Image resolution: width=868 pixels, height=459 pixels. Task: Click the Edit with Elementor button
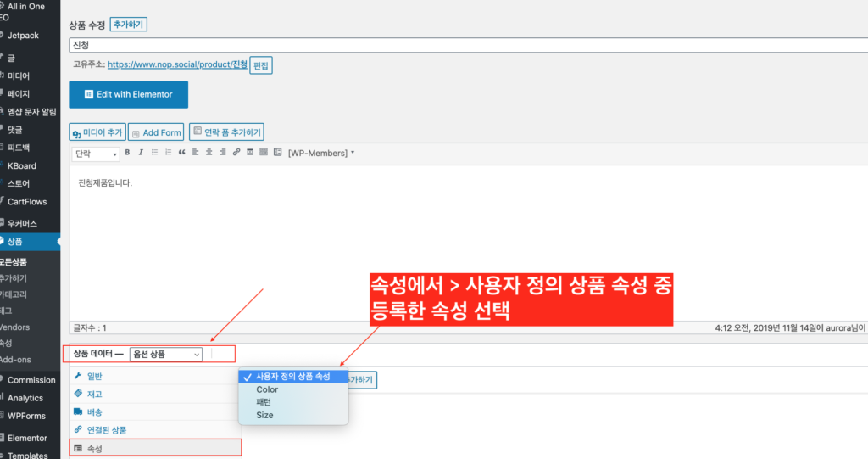tap(128, 94)
